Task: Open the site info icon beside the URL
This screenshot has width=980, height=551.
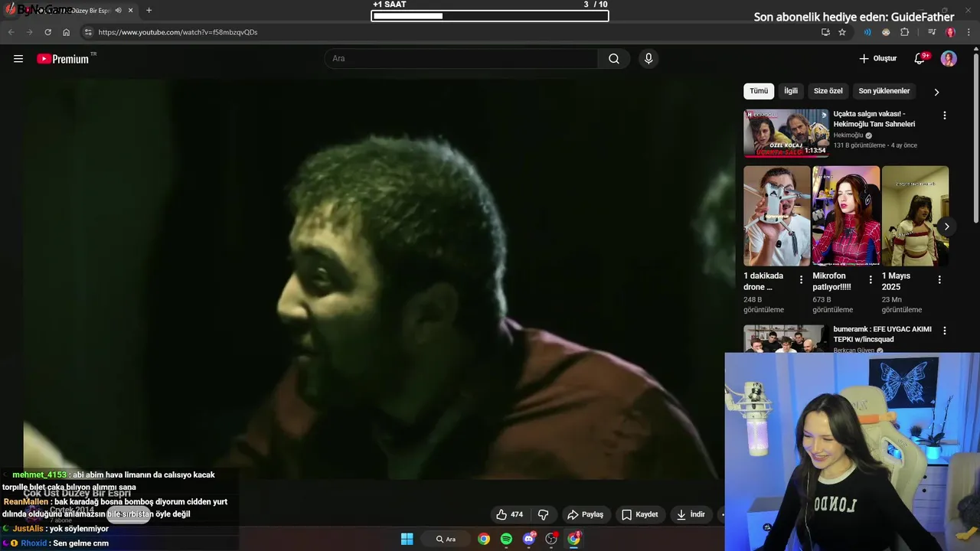Action: [88, 32]
